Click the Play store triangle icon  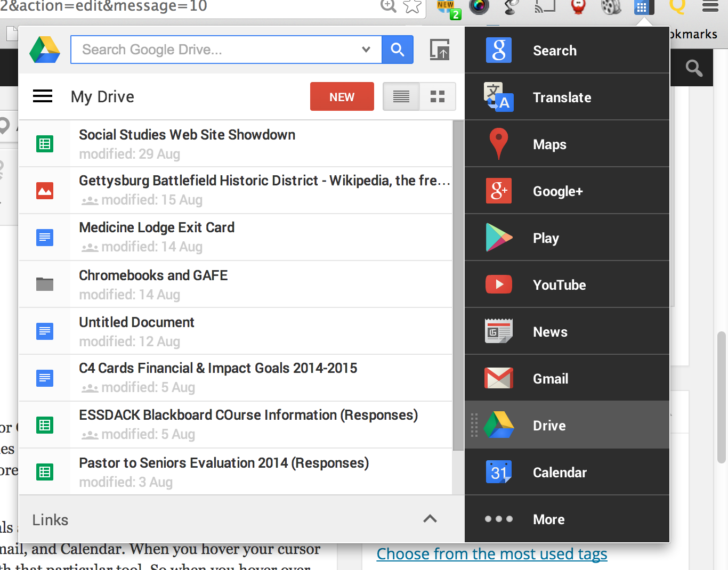499,238
